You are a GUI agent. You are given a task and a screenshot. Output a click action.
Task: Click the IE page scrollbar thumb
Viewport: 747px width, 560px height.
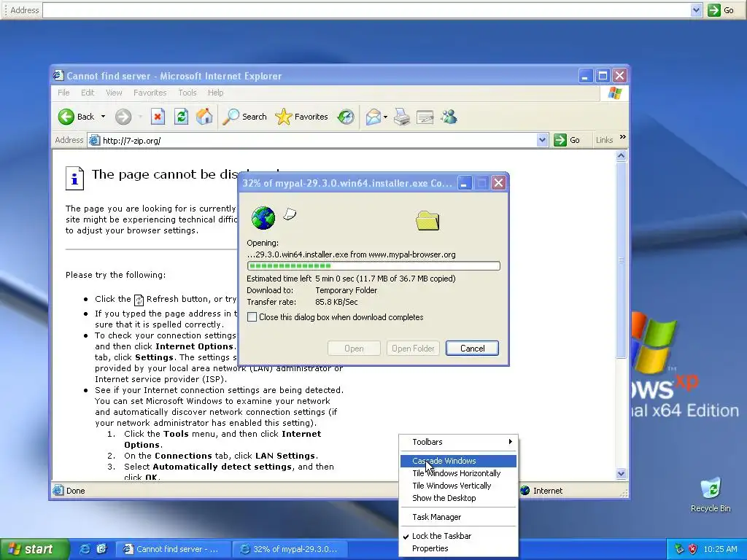[x=621, y=260]
